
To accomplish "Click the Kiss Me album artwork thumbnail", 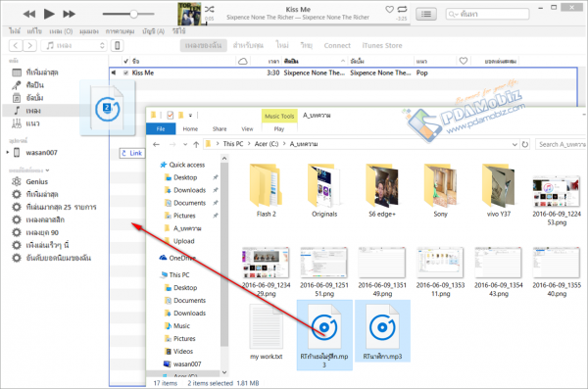I will coord(189,15).
